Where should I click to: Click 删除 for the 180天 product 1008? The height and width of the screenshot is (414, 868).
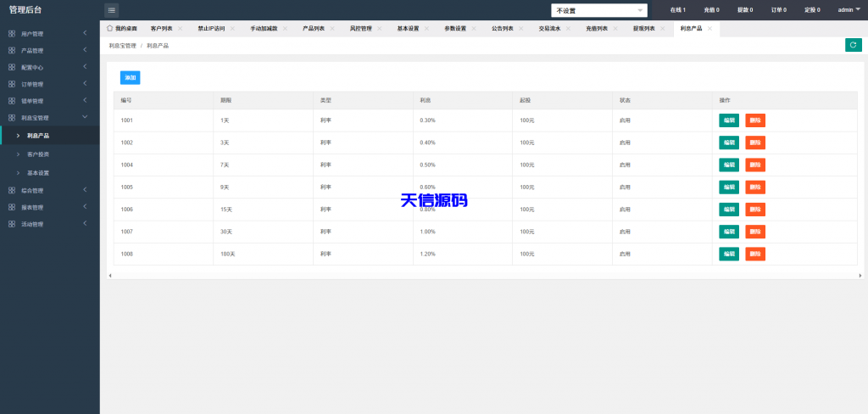pyautogui.click(x=754, y=254)
